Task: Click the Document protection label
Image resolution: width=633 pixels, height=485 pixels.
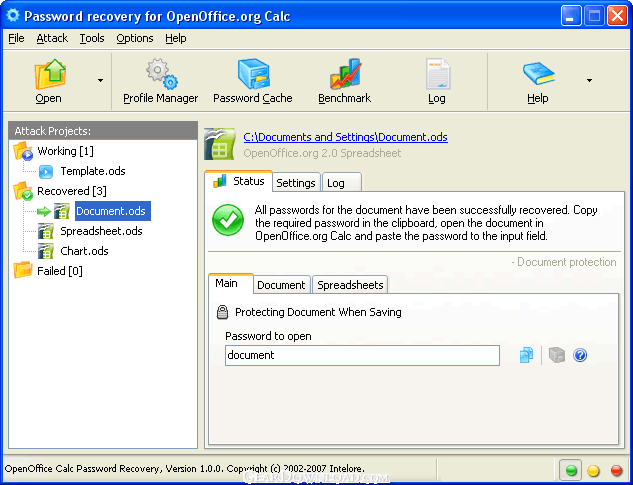Action: coord(564,262)
